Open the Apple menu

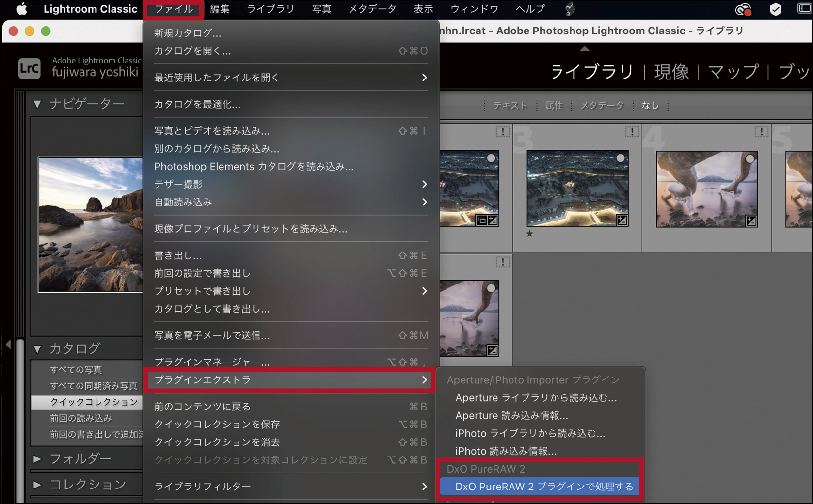22,9
